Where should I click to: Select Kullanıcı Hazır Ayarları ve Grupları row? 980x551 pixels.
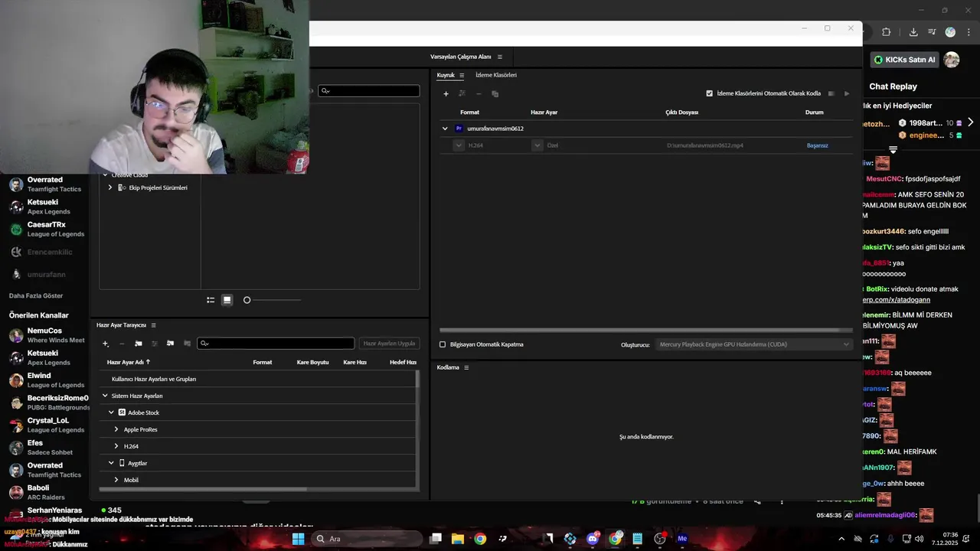pos(258,379)
